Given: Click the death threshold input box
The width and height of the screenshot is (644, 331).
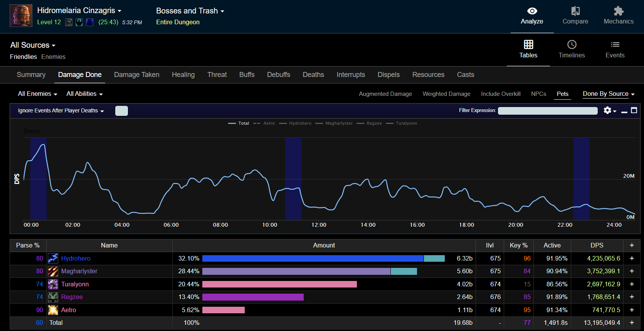Looking at the screenshot, I should 121,111.
